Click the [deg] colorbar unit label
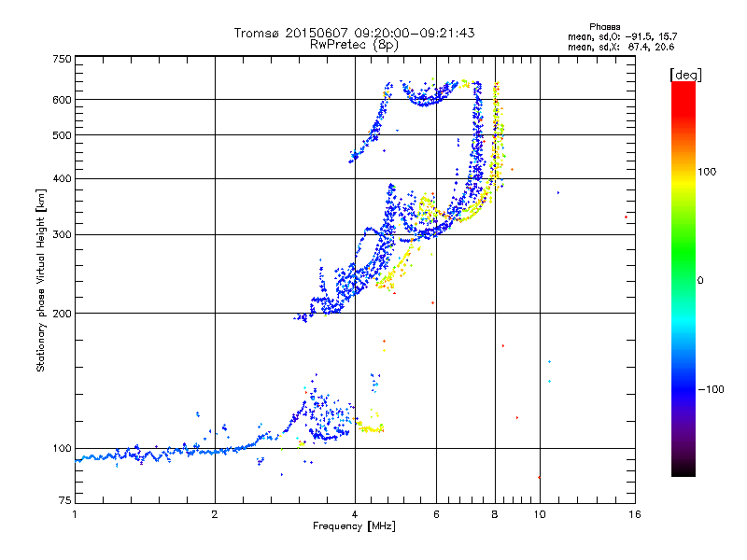This screenshot has height=560, width=747. pos(686,74)
